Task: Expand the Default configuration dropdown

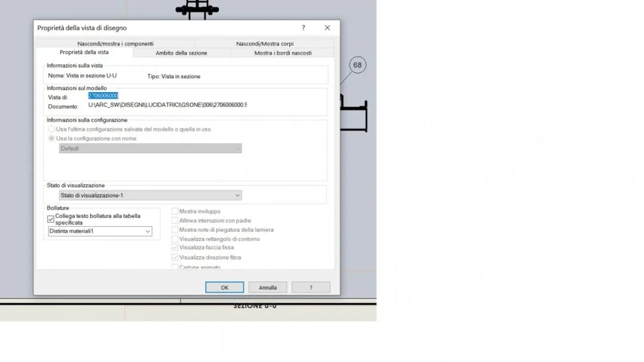Action: pyautogui.click(x=151, y=149)
